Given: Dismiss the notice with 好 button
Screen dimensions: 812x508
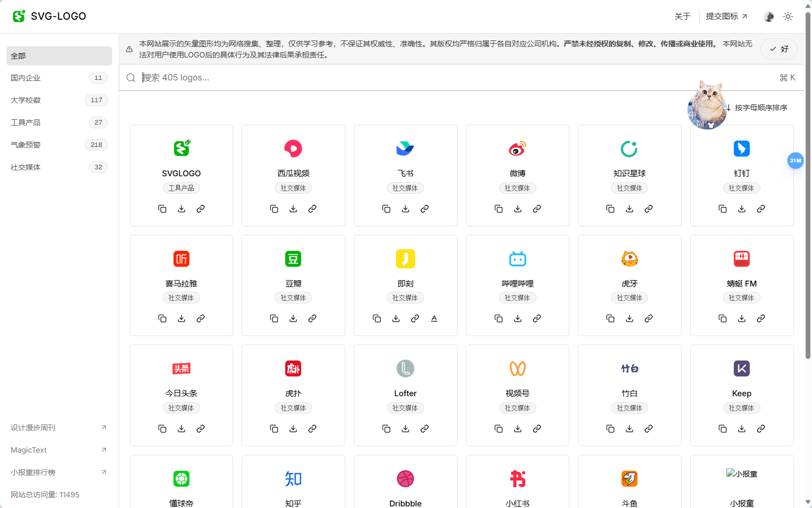Looking at the screenshot, I should pyautogui.click(x=779, y=49).
